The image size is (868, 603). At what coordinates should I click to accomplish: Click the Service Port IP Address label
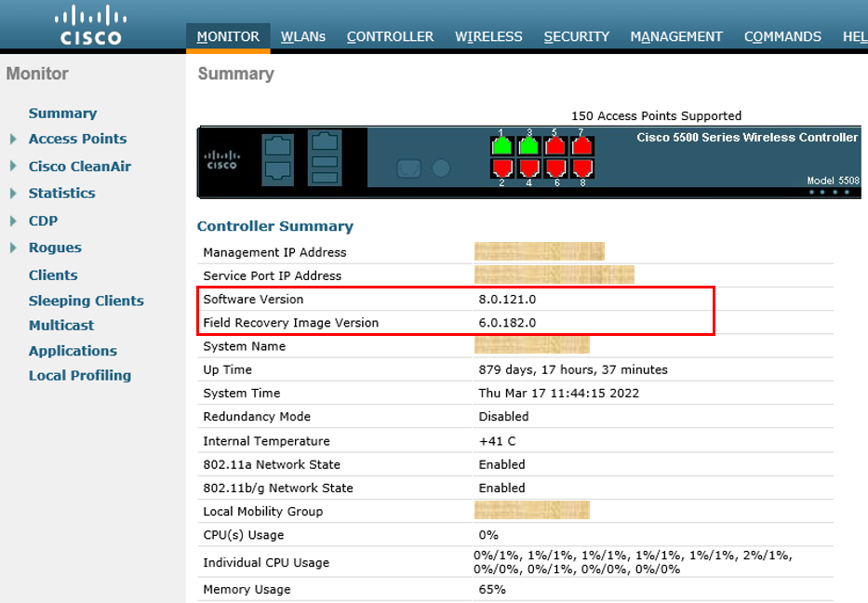pyautogui.click(x=273, y=275)
